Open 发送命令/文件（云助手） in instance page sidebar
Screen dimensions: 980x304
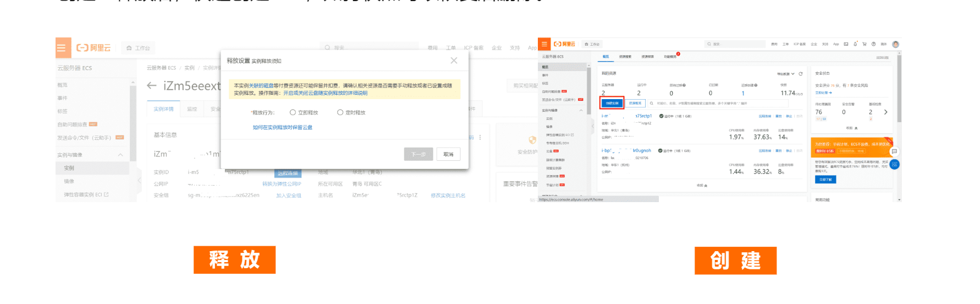[x=91, y=138]
